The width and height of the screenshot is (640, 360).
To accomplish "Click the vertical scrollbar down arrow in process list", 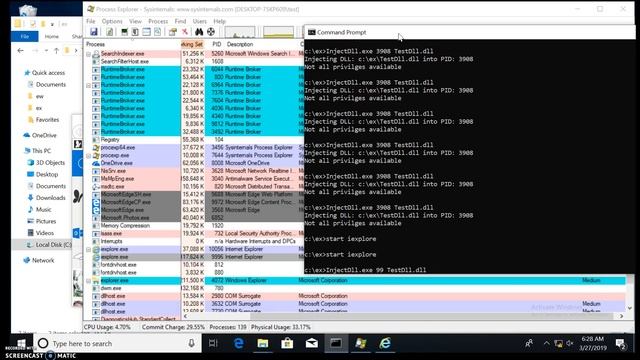I will (630, 308).
